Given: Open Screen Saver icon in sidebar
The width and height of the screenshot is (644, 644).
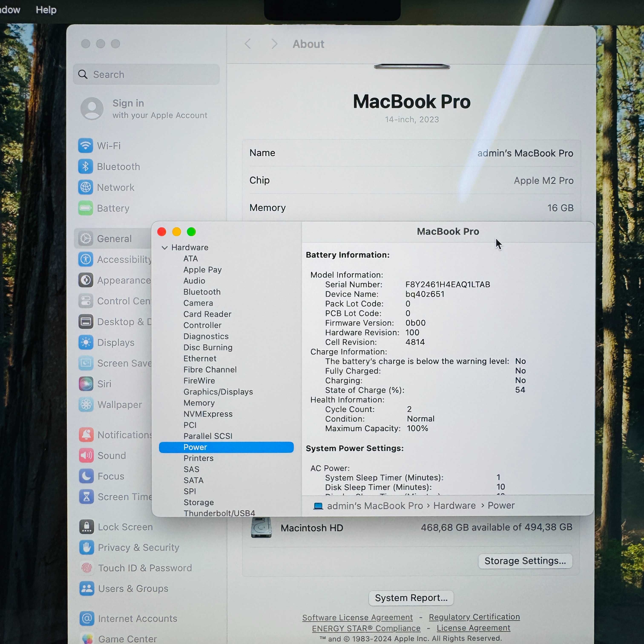Looking at the screenshot, I should click(x=86, y=363).
